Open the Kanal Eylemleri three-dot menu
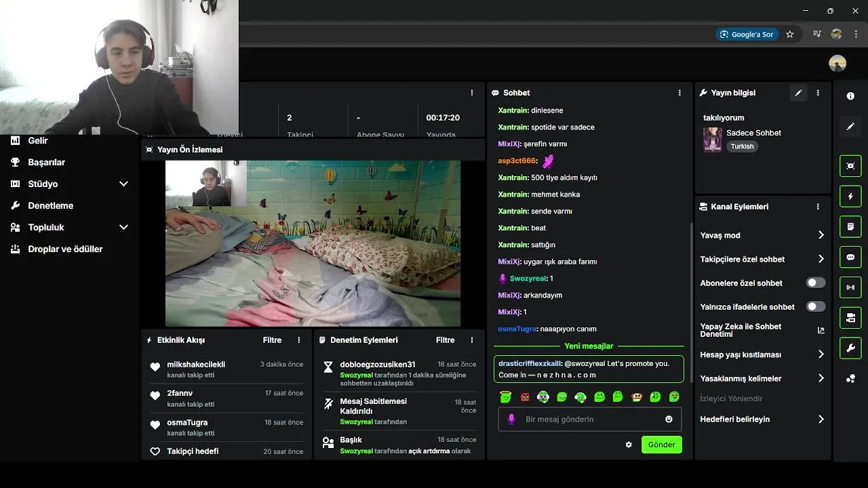 click(818, 207)
